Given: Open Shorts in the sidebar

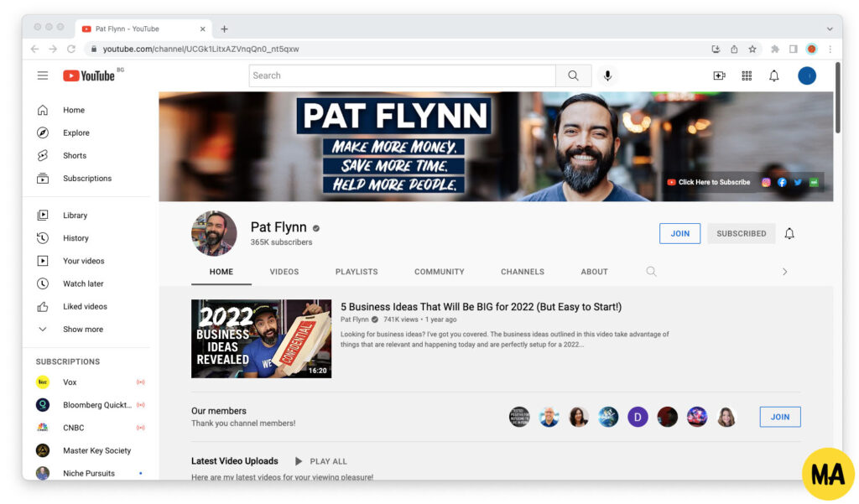Looking at the screenshot, I should point(75,156).
